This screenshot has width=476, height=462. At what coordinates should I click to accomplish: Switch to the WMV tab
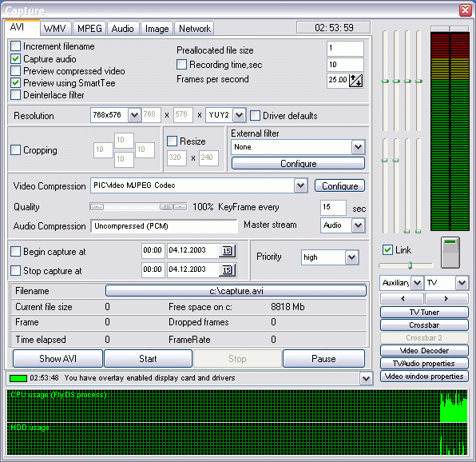(54, 29)
